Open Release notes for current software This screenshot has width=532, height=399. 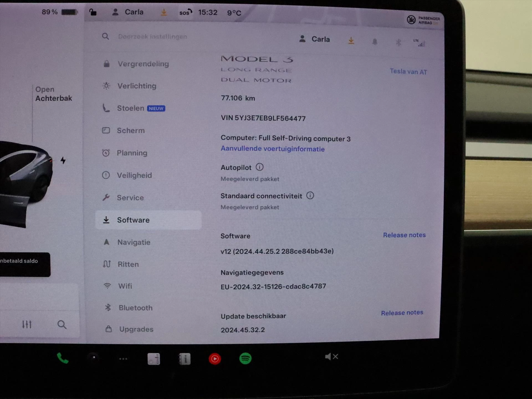(x=404, y=235)
